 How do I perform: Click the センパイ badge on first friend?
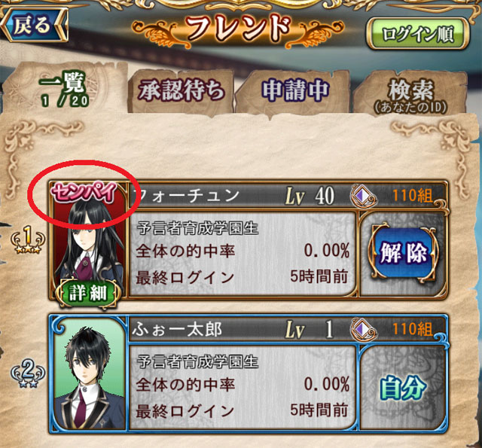click(x=84, y=192)
